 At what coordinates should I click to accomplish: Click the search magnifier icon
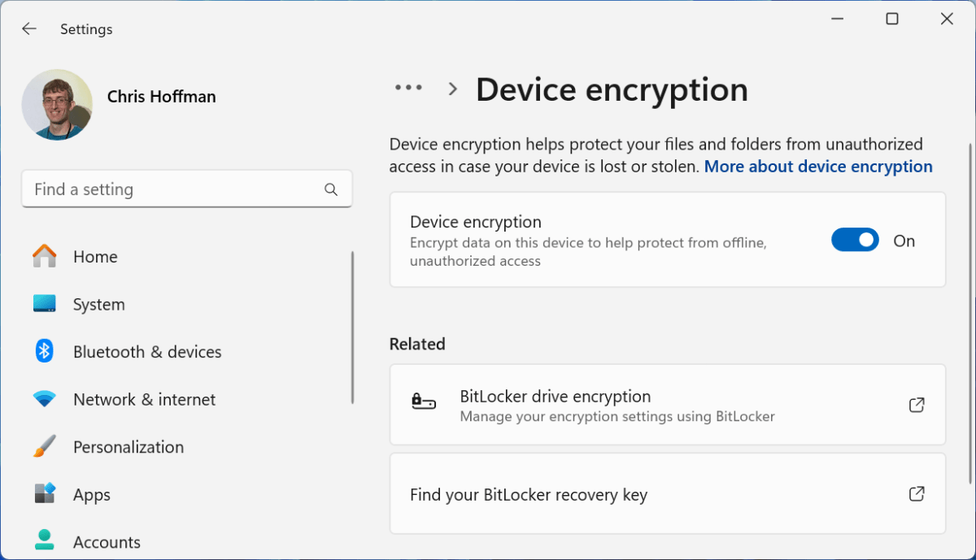pos(331,189)
